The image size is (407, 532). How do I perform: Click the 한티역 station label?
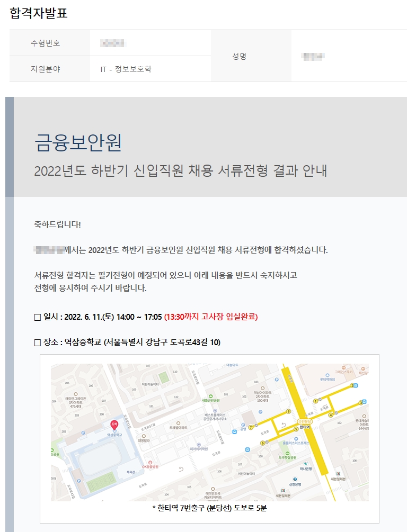click(x=305, y=427)
